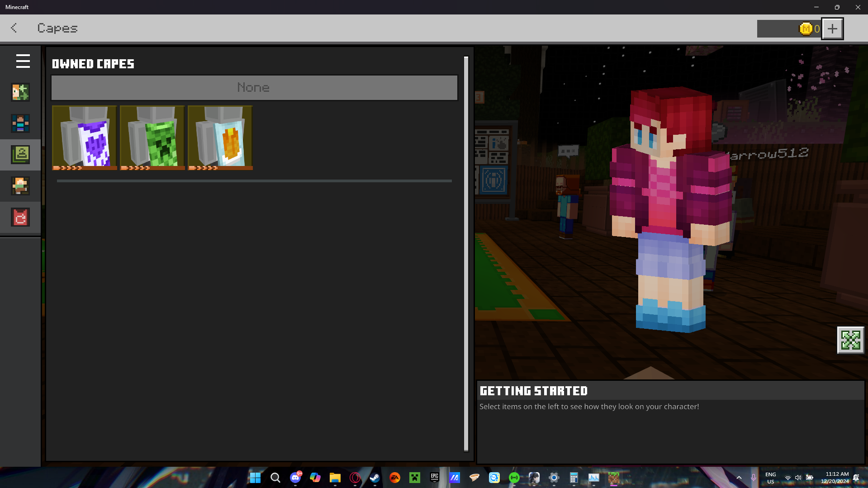Open Windows Start menu
The height and width of the screenshot is (488, 868).
click(x=256, y=478)
